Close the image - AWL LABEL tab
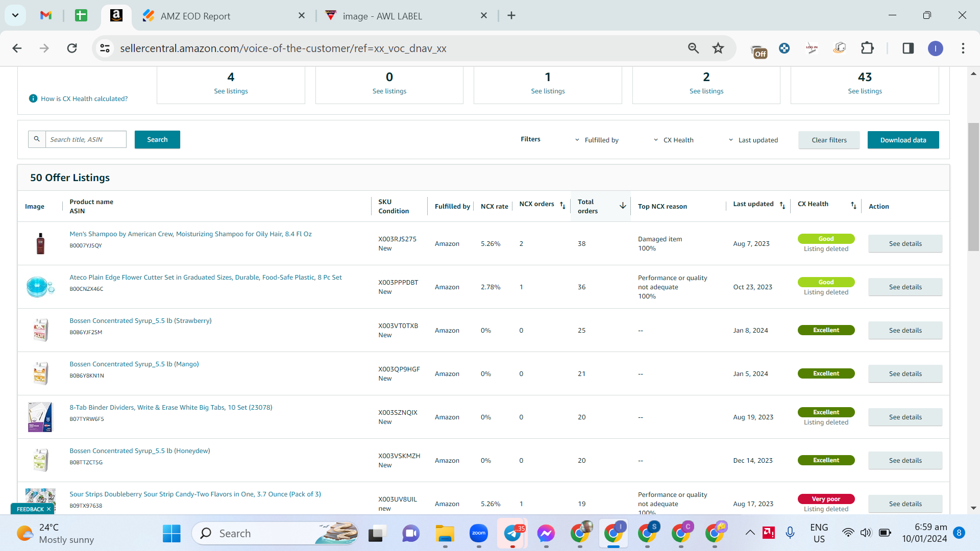This screenshot has height=551, width=980. pyautogui.click(x=484, y=16)
